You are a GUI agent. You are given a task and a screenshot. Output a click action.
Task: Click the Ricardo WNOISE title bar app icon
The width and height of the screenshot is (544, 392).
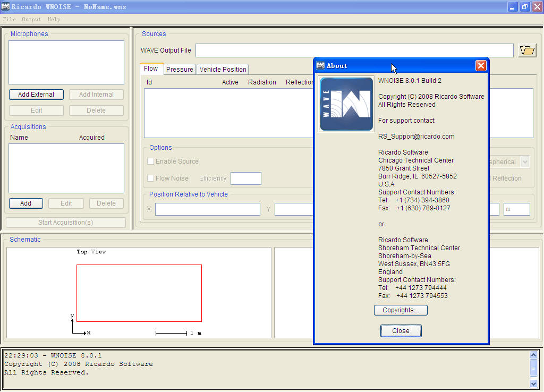[x=5, y=6]
